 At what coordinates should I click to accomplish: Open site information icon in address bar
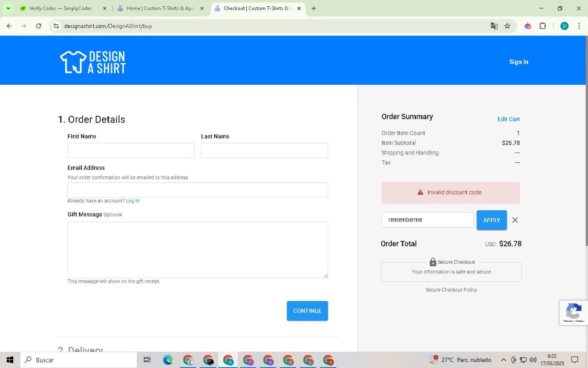56,26
